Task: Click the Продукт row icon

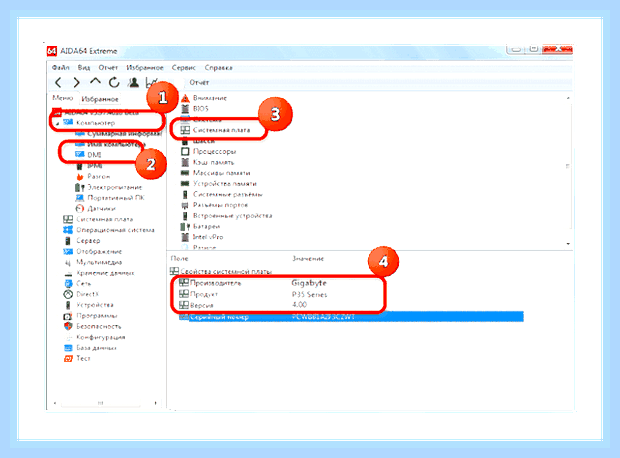Action: pyautogui.click(x=183, y=293)
